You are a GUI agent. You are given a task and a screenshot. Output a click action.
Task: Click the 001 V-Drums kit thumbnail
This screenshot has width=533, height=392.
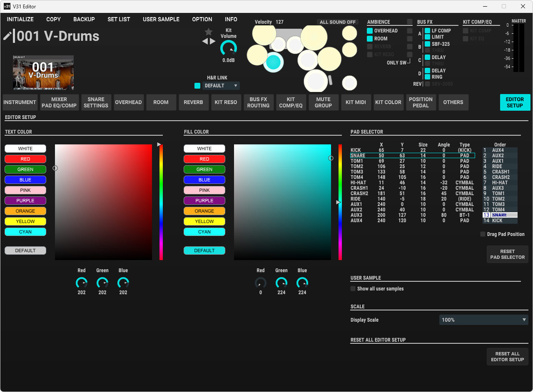click(43, 72)
